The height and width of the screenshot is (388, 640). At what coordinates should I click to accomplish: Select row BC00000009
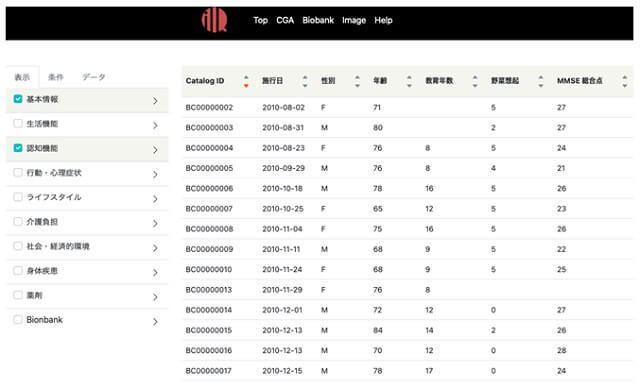pos(407,249)
